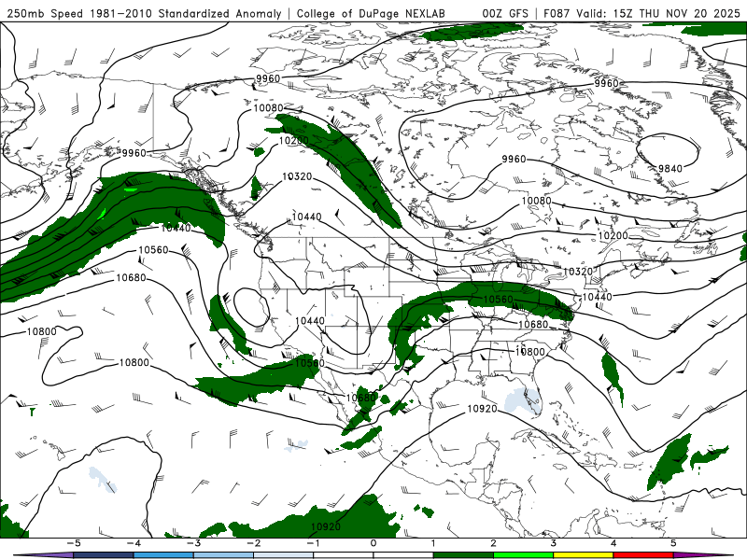Click the 10560 label inside the Great Lakes green jet

click(499, 300)
